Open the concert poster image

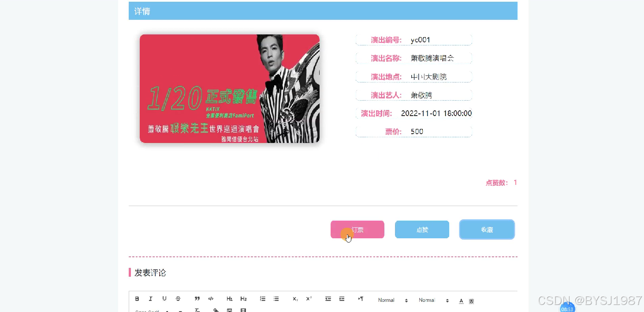[230, 89]
